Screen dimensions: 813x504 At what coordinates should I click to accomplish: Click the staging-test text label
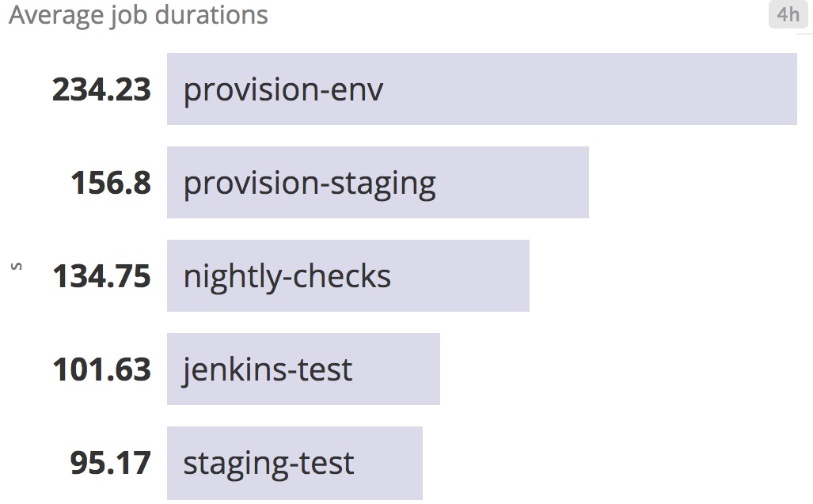(x=268, y=464)
